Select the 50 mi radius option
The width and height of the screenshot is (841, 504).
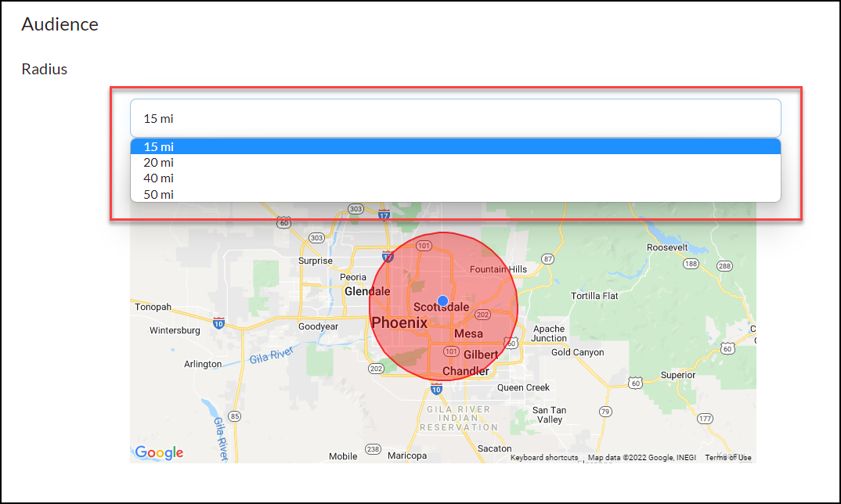point(456,194)
